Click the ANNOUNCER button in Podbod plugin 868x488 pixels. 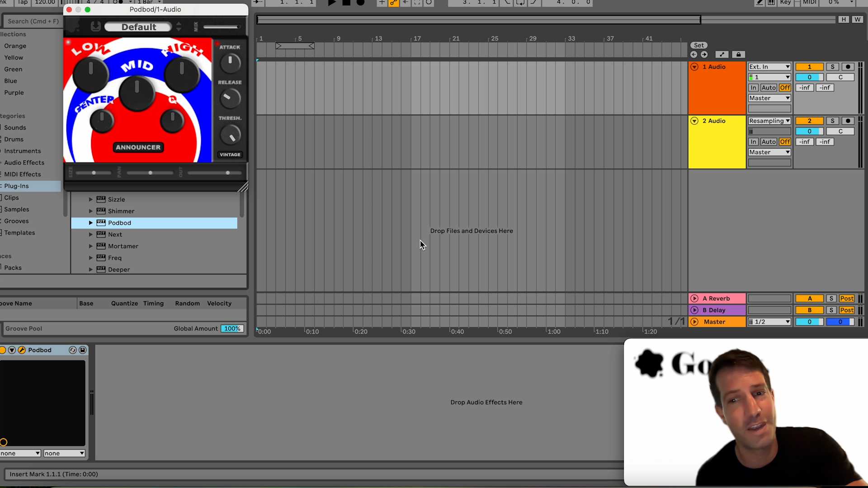coord(138,148)
